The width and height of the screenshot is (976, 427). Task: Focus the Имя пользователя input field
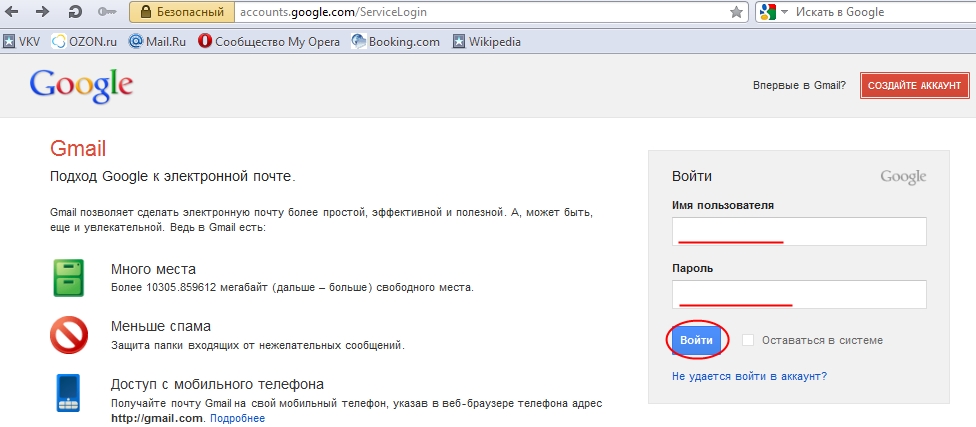click(799, 232)
